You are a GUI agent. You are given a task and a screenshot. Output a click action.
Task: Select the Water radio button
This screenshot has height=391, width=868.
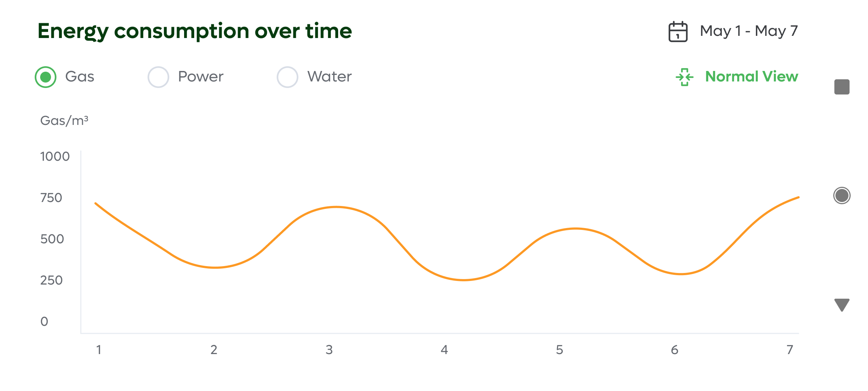pyautogui.click(x=288, y=77)
